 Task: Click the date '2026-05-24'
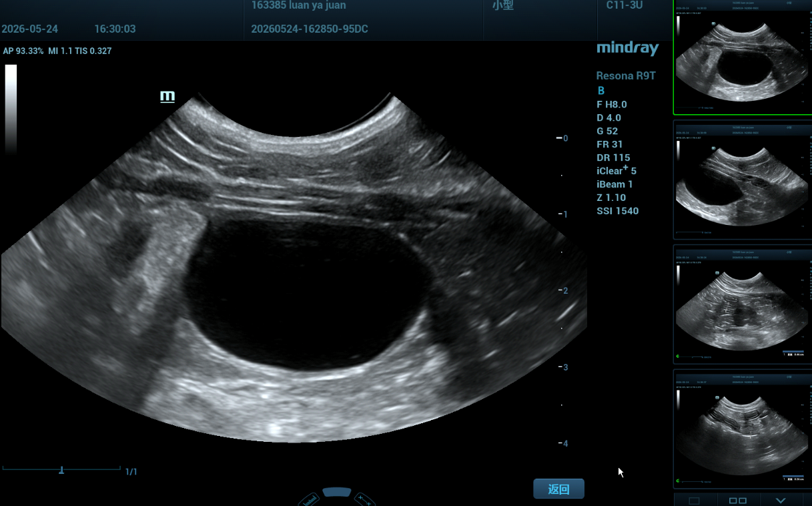tap(29, 29)
